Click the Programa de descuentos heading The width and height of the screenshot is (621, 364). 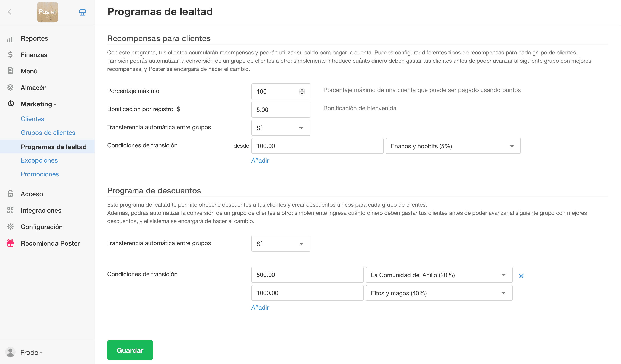pyautogui.click(x=154, y=191)
